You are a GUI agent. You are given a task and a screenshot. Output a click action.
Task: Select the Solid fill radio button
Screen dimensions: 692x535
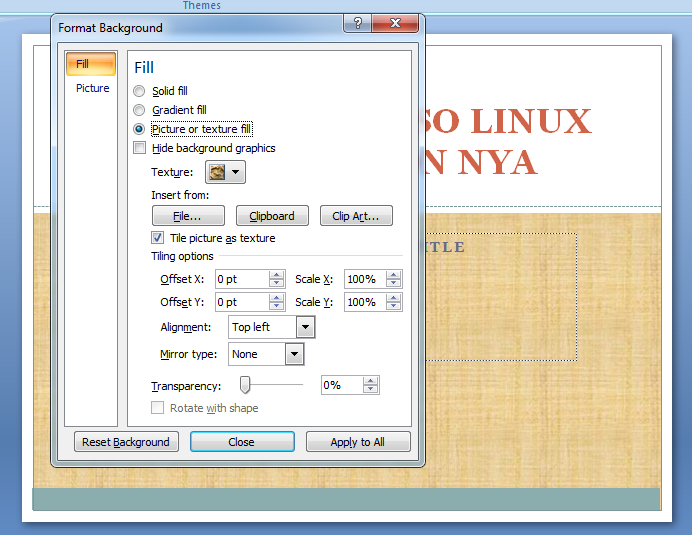tap(139, 91)
